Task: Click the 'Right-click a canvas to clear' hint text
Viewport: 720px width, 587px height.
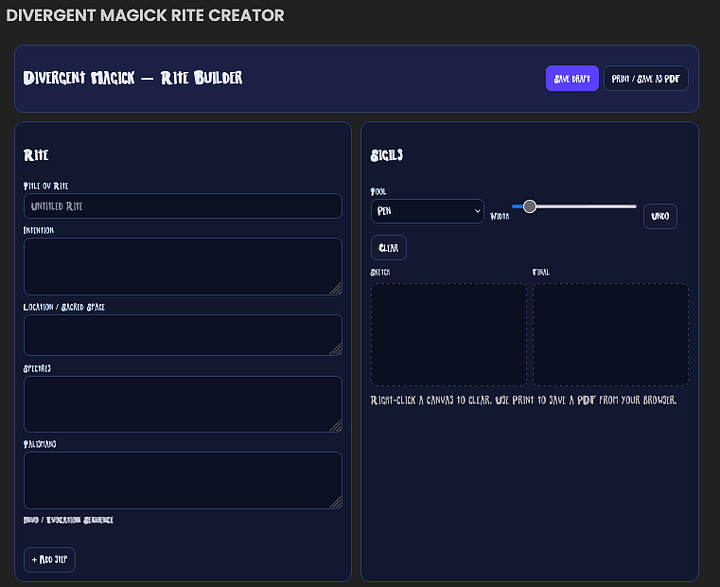Action: 523,400
